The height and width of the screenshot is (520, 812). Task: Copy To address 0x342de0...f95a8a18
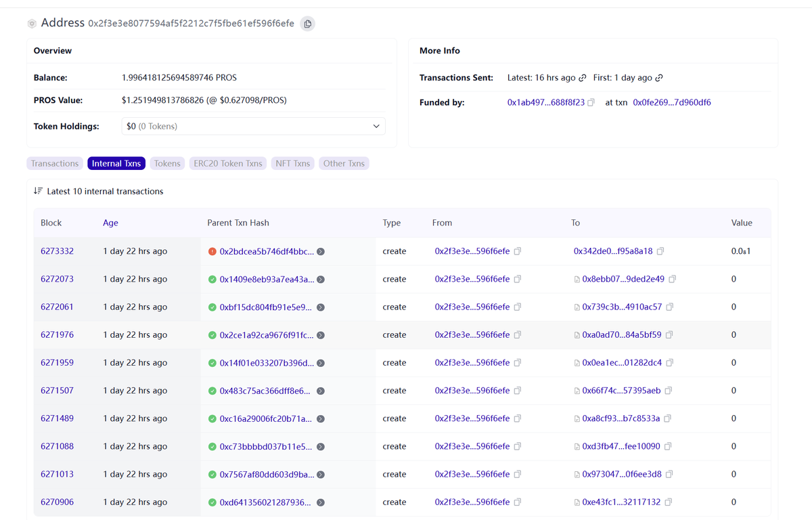tap(660, 251)
